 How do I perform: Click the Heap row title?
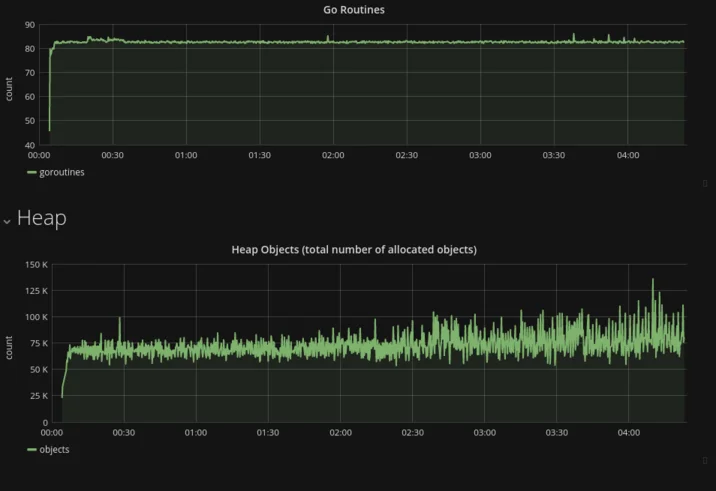click(x=42, y=218)
